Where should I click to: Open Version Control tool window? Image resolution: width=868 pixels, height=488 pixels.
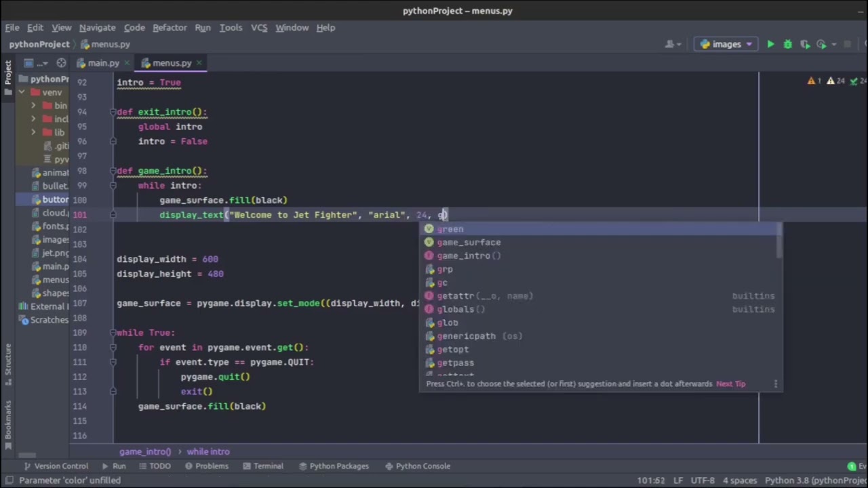[56, 466]
